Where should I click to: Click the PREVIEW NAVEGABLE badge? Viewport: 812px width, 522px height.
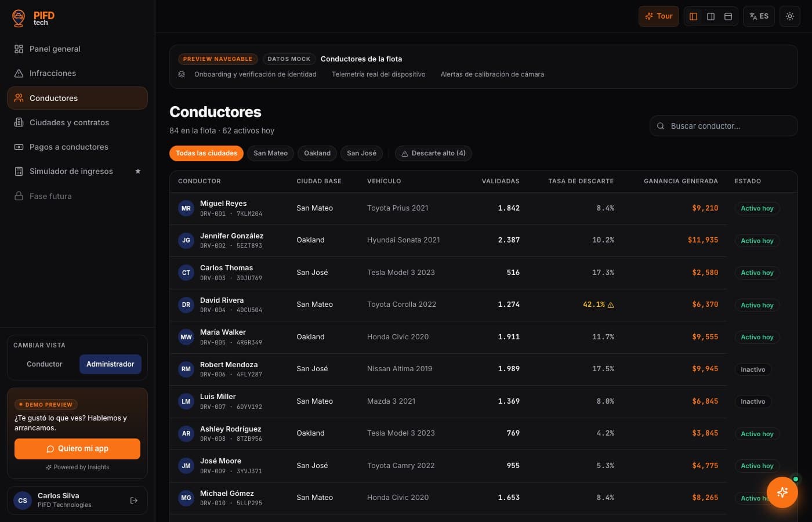[x=218, y=59]
